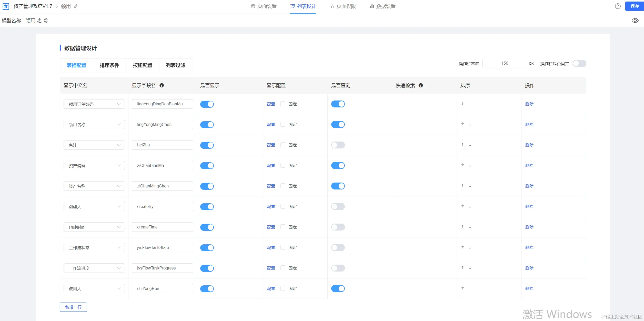Screen dimensions: 644x321
Task: Move 使用人 row up with arrow
Action: 462,288
